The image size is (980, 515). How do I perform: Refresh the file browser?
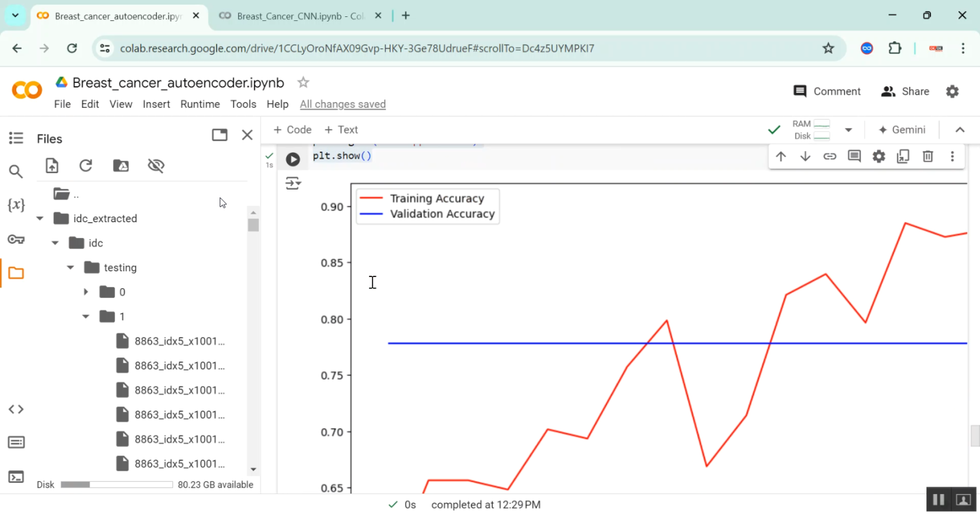(86, 165)
